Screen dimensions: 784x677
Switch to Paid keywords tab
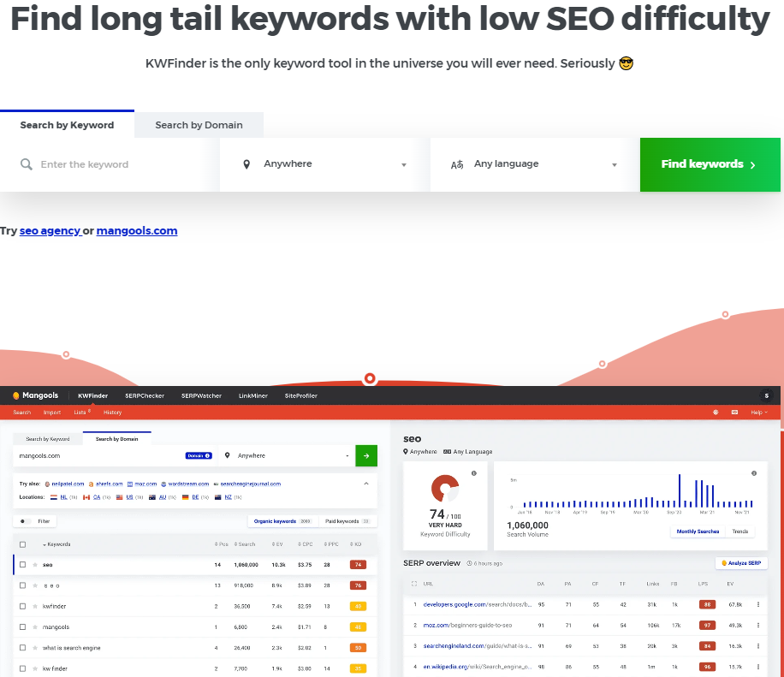[x=347, y=521]
